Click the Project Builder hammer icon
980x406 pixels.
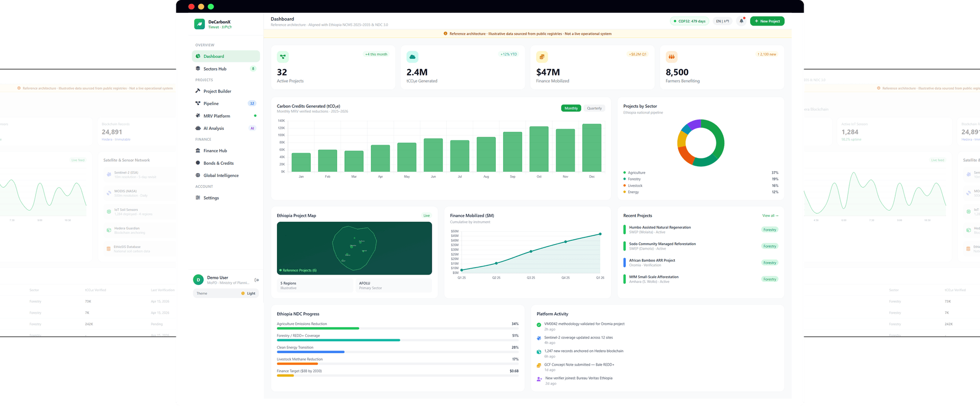click(198, 91)
